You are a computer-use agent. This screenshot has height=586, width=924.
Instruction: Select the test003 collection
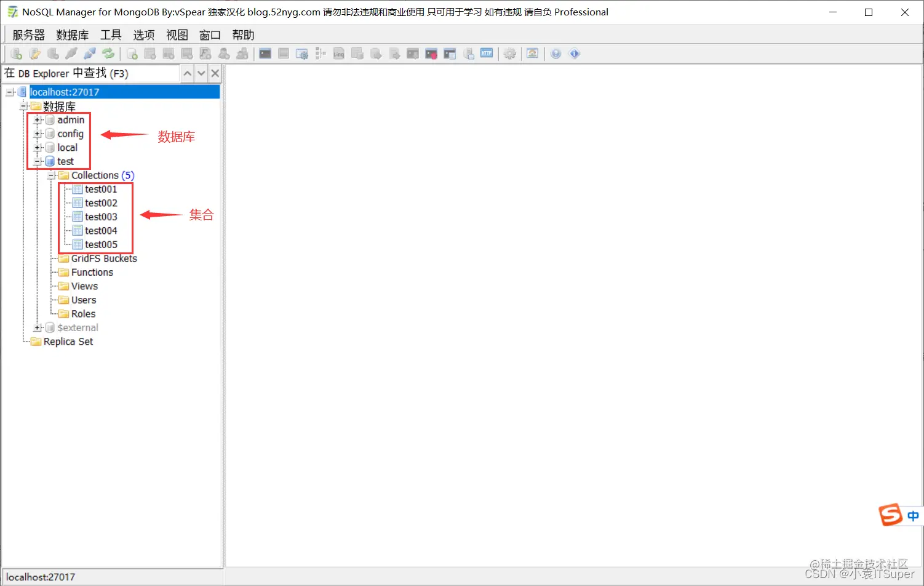[101, 217]
